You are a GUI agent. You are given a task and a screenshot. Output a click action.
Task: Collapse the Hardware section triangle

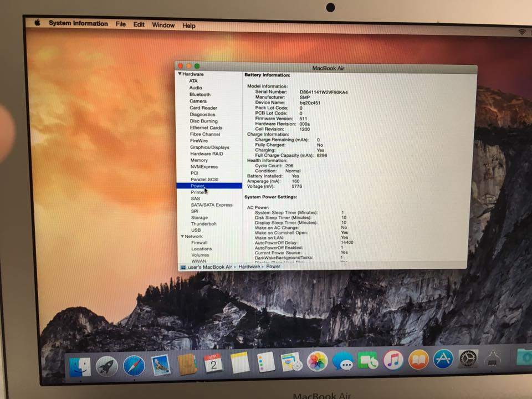click(x=180, y=74)
